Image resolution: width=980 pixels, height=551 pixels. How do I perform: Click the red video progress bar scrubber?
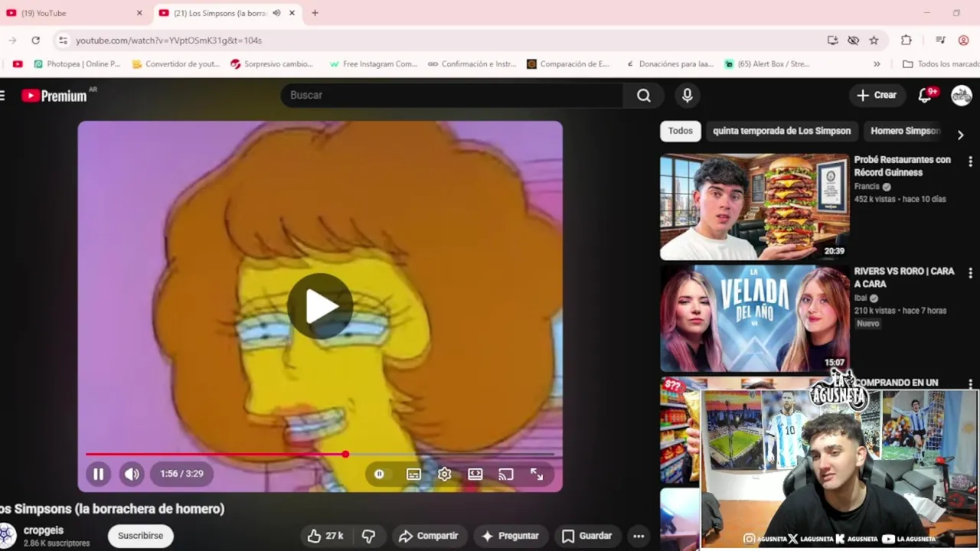[345, 455]
